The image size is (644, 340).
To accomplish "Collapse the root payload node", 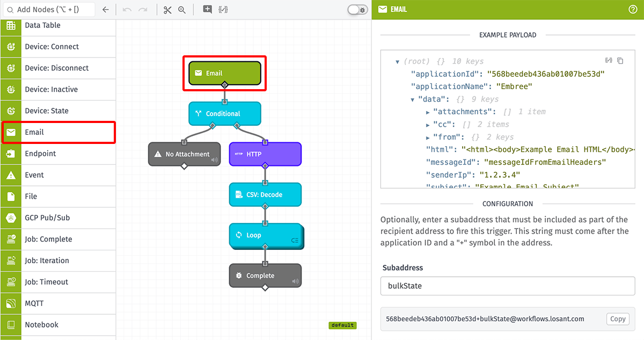I will (397, 62).
